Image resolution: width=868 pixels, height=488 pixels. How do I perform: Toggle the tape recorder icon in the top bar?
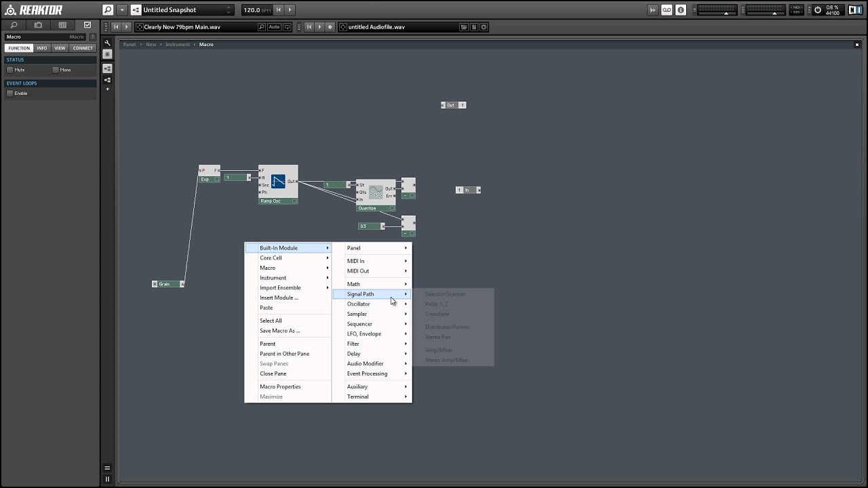point(667,10)
